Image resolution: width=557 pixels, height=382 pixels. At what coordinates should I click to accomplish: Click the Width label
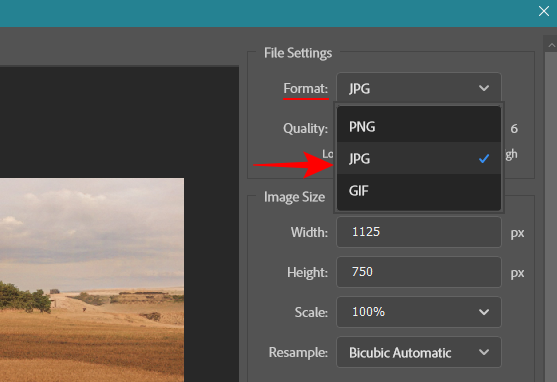[309, 232]
